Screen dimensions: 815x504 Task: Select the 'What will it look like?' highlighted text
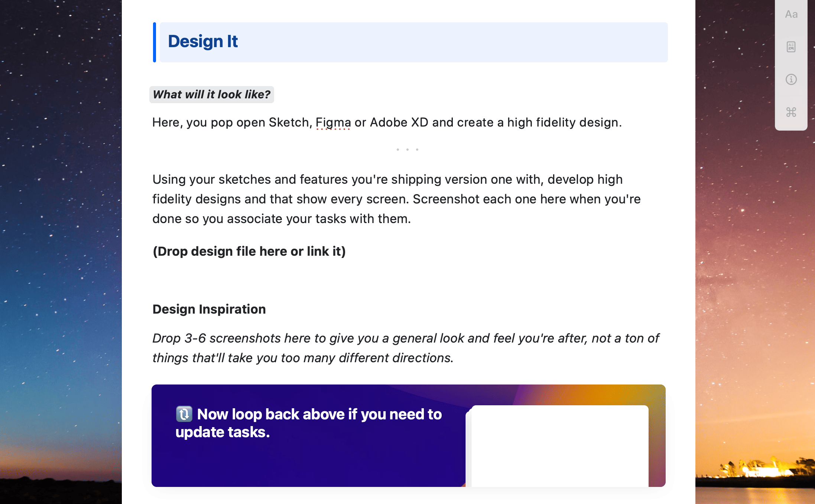click(212, 95)
